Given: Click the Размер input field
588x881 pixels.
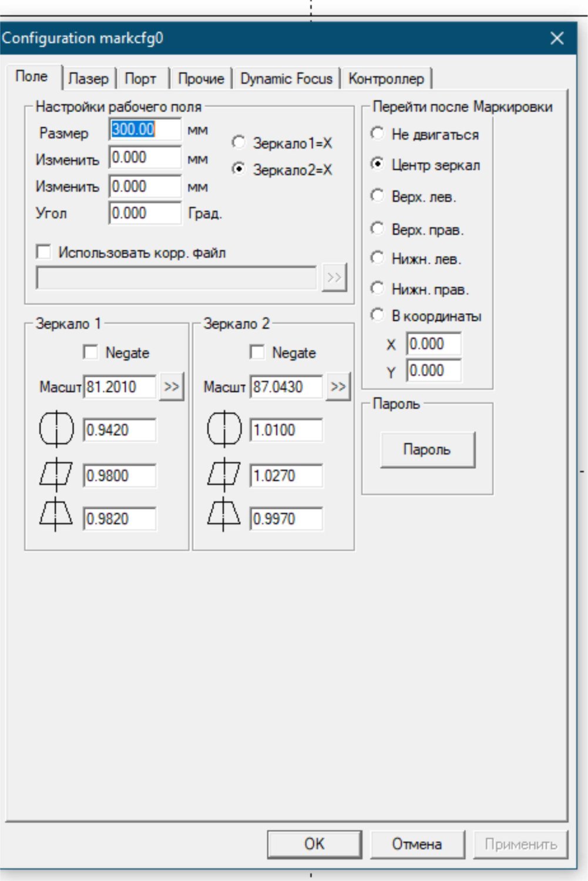Looking at the screenshot, I should tap(145, 130).
